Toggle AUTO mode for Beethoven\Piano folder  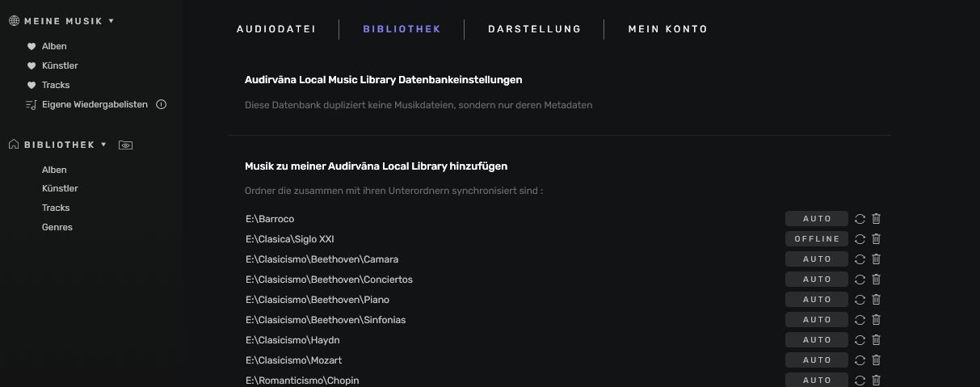tap(817, 300)
